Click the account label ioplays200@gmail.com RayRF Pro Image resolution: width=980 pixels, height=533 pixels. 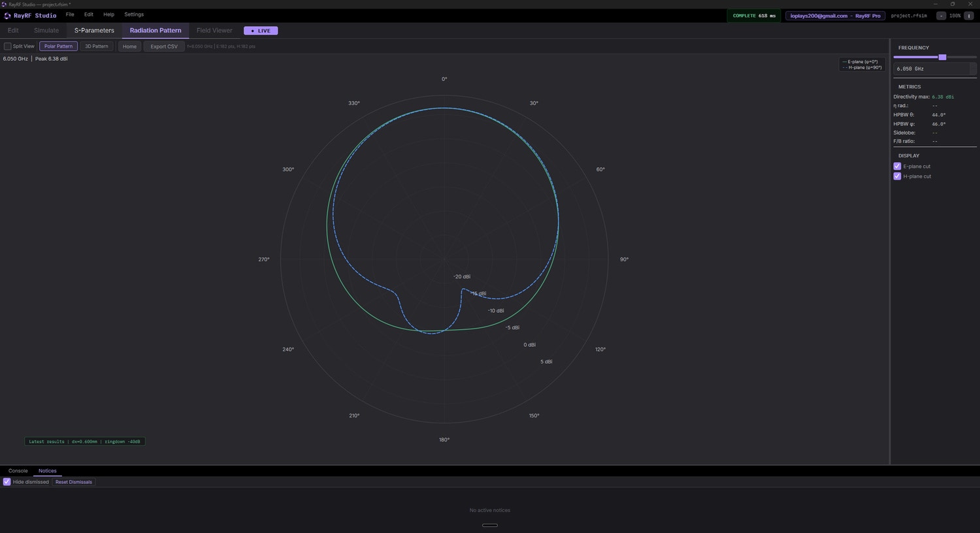[835, 16]
